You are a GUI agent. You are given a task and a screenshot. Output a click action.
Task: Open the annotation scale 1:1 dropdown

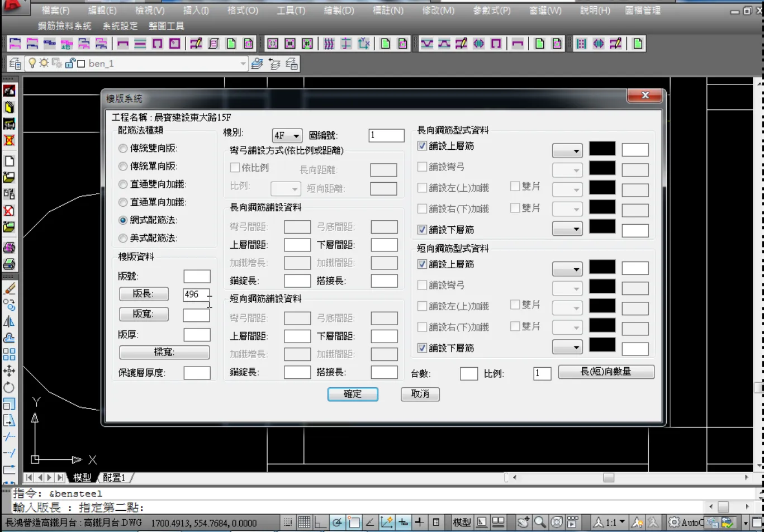(623, 522)
